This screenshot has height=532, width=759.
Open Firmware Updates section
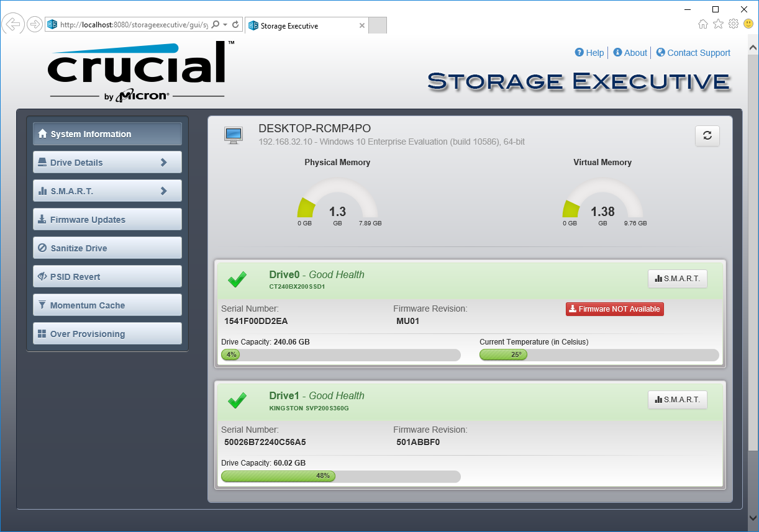(x=107, y=220)
